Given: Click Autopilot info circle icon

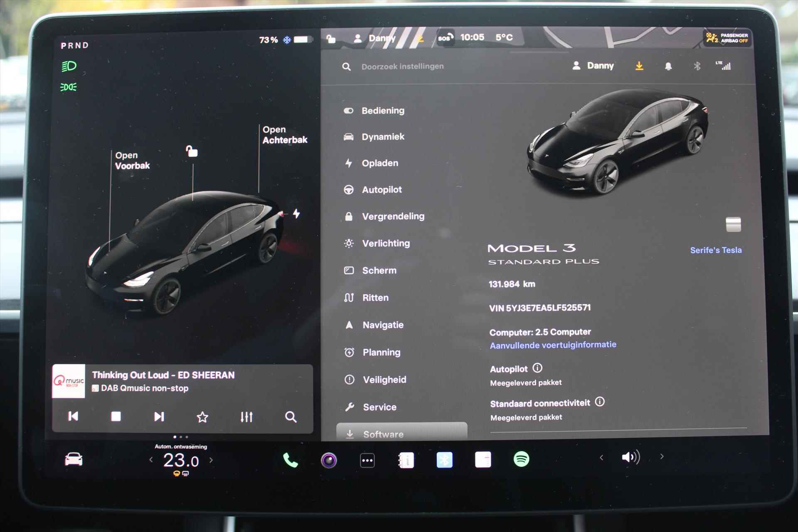Looking at the screenshot, I should point(537,368).
